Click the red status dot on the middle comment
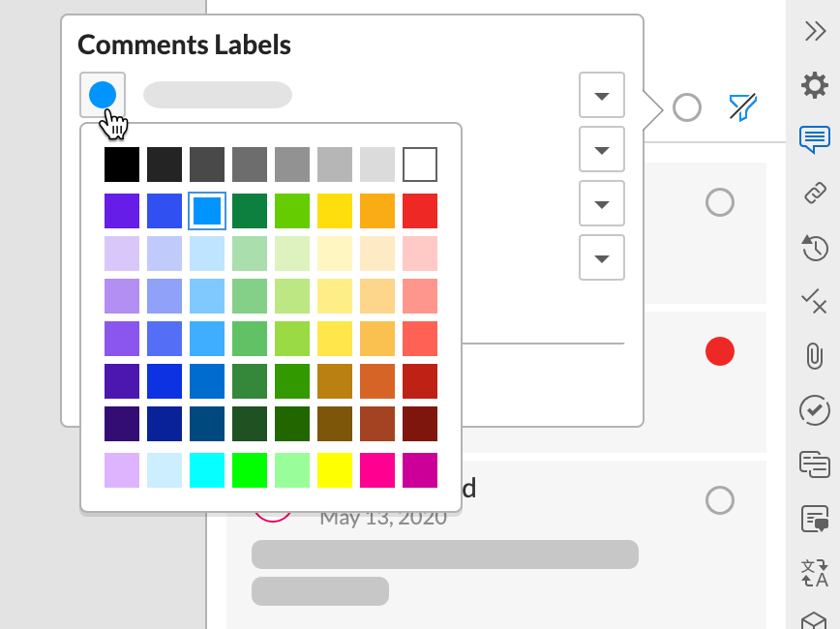The width and height of the screenshot is (840, 629). pyautogui.click(x=720, y=352)
